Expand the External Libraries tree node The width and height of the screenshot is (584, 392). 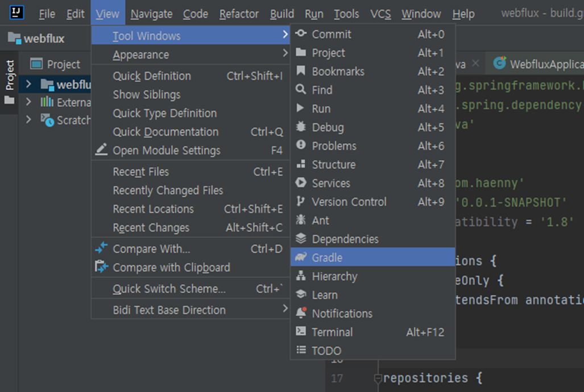[x=28, y=102]
